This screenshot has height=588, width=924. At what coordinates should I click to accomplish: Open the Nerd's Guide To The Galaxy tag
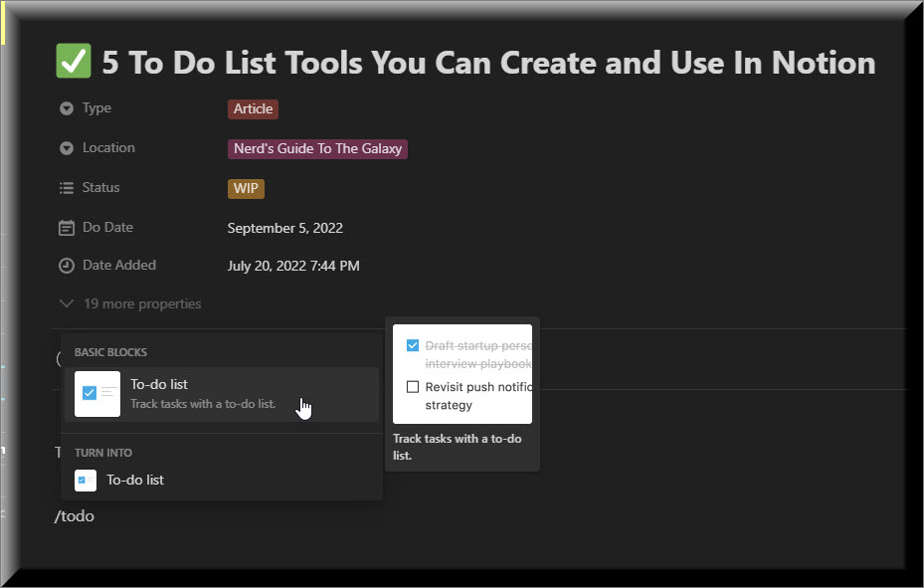[317, 148]
